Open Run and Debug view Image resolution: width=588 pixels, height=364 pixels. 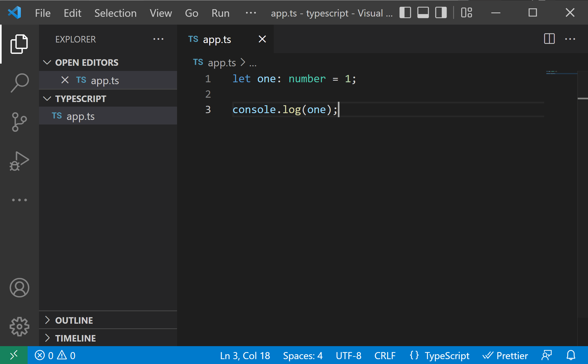(x=19, y=161)
